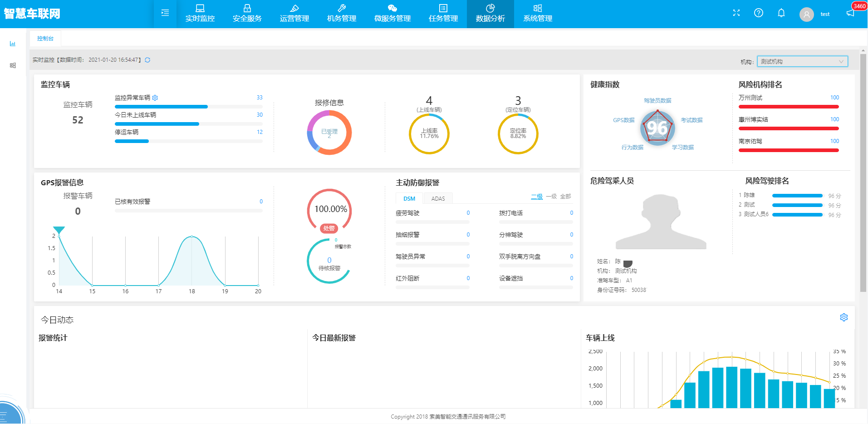Viewport: 868px width, 424px height.
Task: Open the test user account menu
Action: click(815, 14)
